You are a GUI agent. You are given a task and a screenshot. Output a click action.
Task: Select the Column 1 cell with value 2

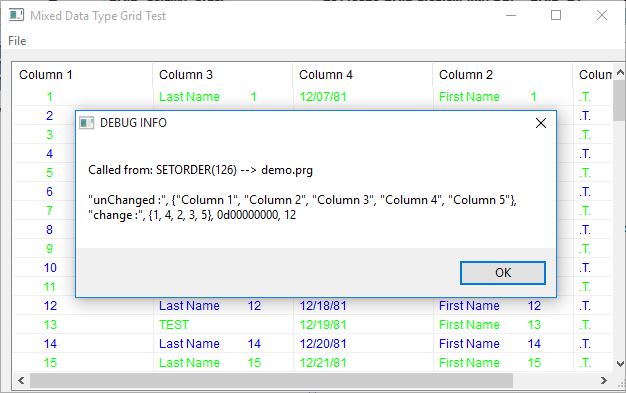[x=50, y=116]
